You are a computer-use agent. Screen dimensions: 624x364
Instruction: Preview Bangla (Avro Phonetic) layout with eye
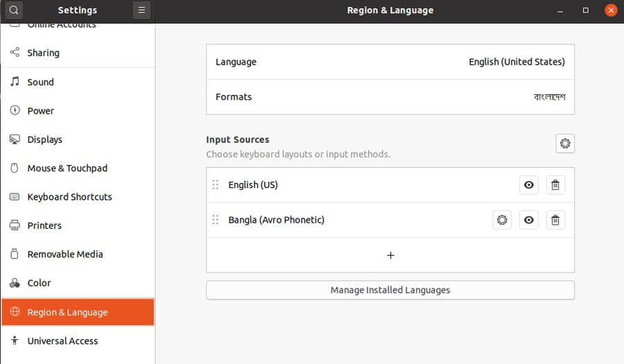(528, 220)
